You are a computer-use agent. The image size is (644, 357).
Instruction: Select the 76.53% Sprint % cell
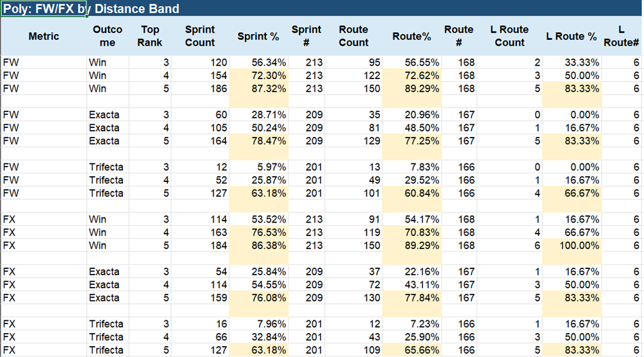[x=258, y=232]
